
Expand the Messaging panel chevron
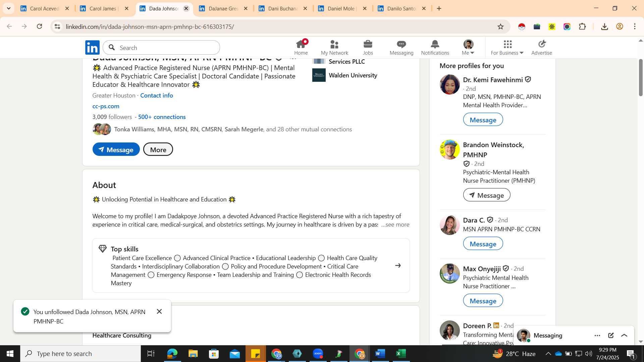[x=624, y=336]
